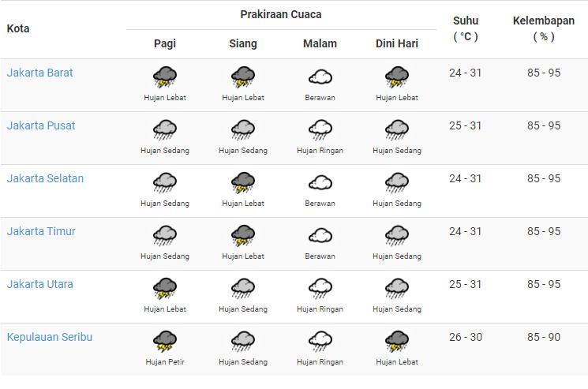Image resolution: width=588 pixels, height=389 pixels.
Task: Click Kepulauan Seribu Dini Hari Hujan Lebat icon
Action: [x=397, y=342]
